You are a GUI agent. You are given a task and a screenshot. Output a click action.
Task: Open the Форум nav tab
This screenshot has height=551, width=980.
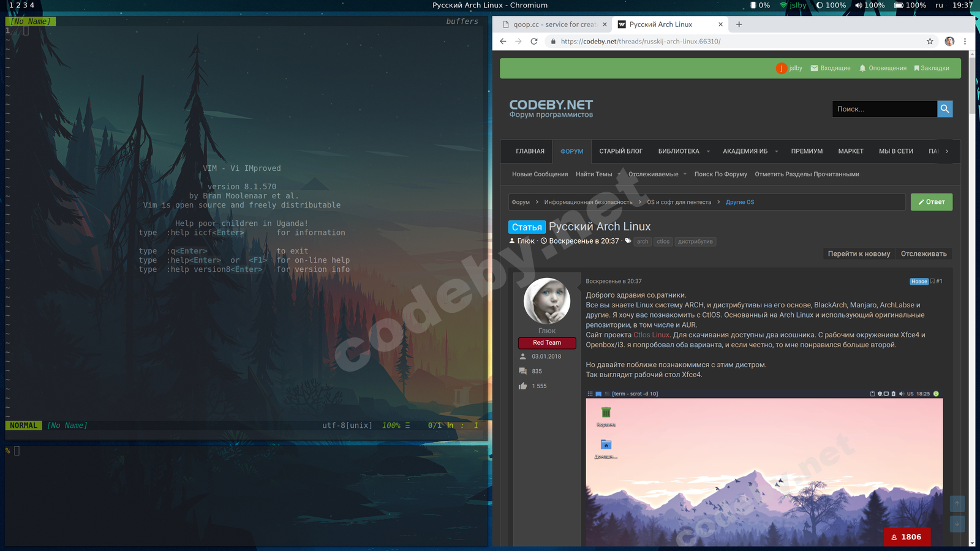coord(572,151)
